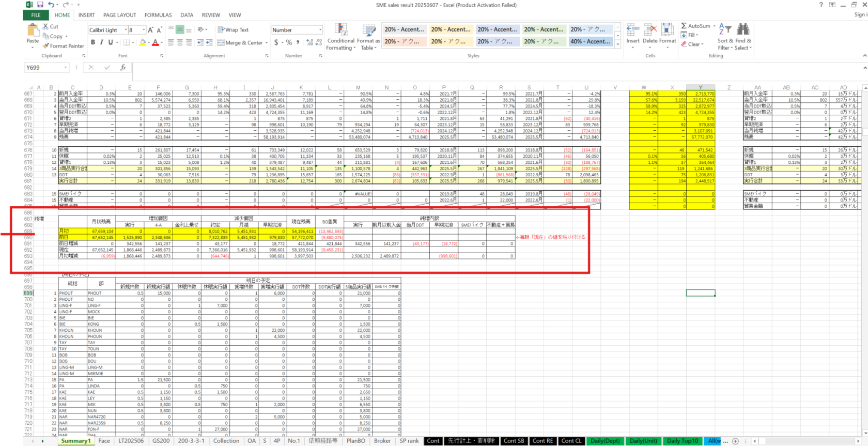The image size is (868, 446).
Task: Click Undo arrow in Quick Access toolbar
Action: point(51,5)
